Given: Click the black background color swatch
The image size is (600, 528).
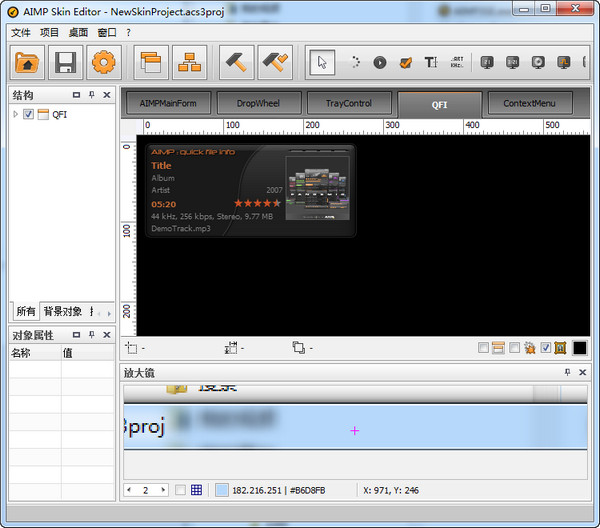Looking at the screenshot, I should pyautogui.click(x=580, y=348).
